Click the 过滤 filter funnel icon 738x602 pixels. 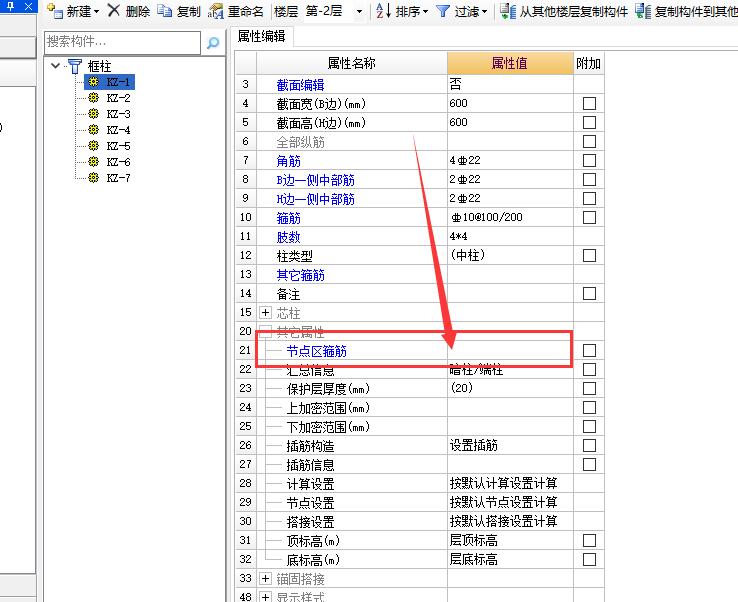pyautogui.click(x=442, y=11)
